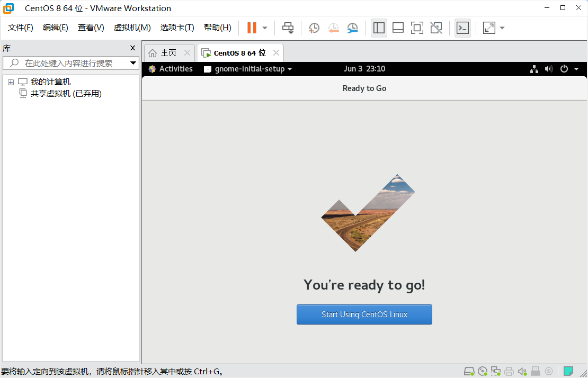Open the 选项卡(T) menu

[177, 28]
